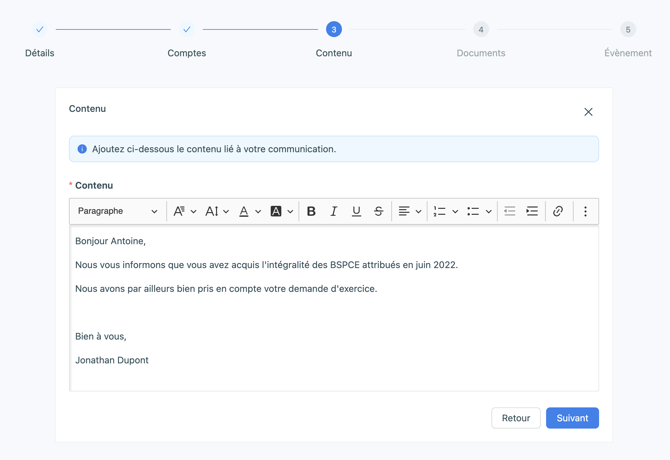Open the font size dropdown

(x=217, y=211)
